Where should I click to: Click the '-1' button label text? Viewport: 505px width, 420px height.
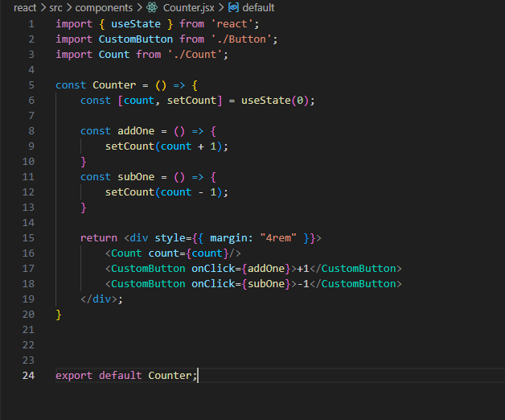(303, 284)
